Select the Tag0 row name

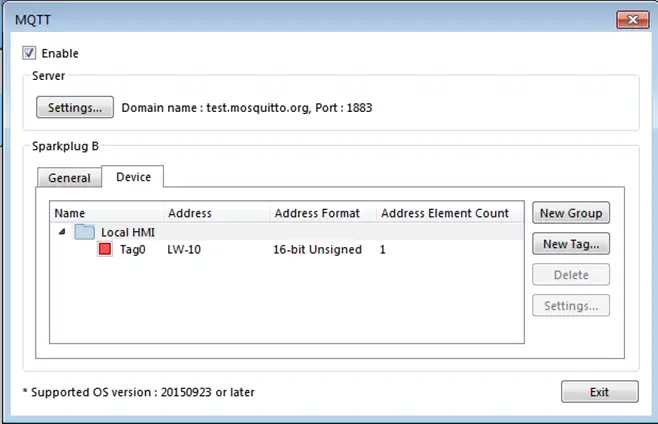click(133, 250)
